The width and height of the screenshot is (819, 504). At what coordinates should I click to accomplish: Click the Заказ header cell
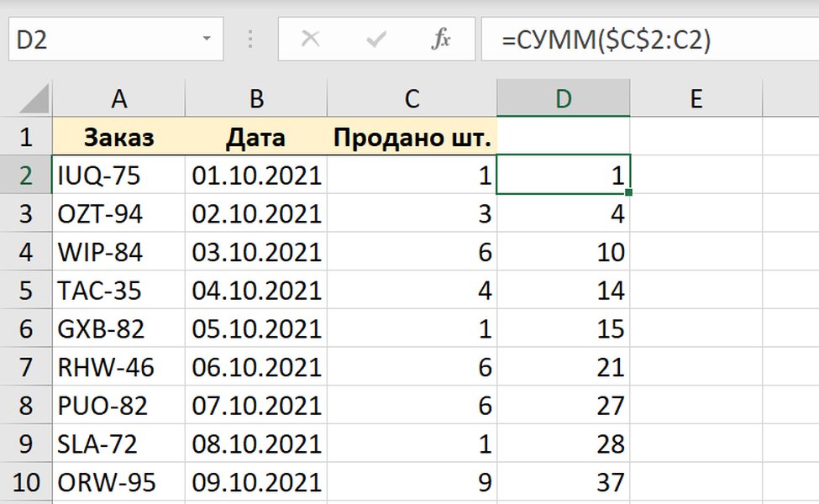[119, 137]
